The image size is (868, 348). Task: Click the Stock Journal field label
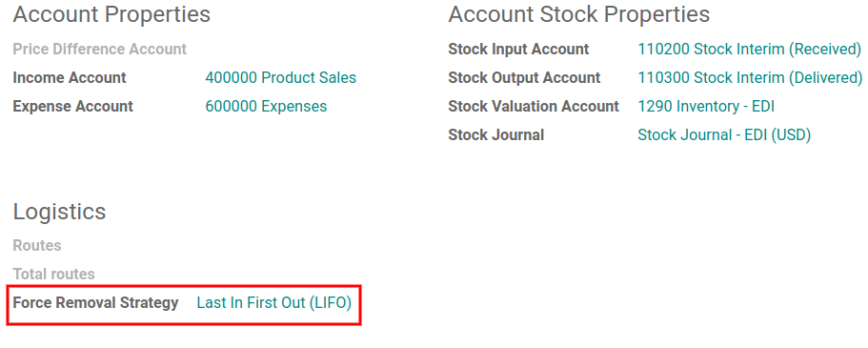click(x=496, y=134)
